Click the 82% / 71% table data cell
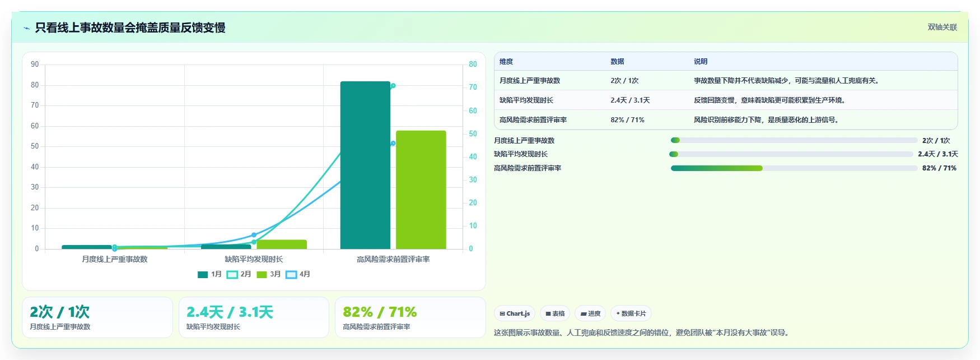Image resolution: width=980 pixels, height=360 pixels. pyautogui.click(x=627, y=120)
